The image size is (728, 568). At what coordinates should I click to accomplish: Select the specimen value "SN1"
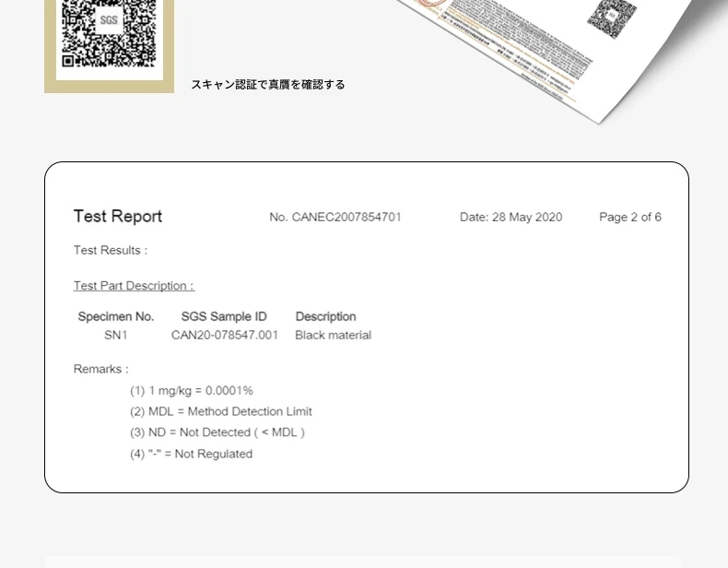click(116, 336)
